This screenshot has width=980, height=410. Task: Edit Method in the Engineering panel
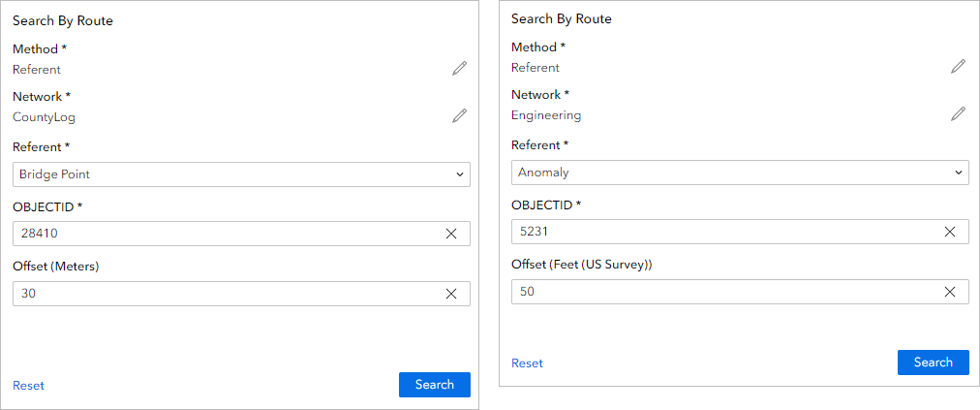click(958, 66)
